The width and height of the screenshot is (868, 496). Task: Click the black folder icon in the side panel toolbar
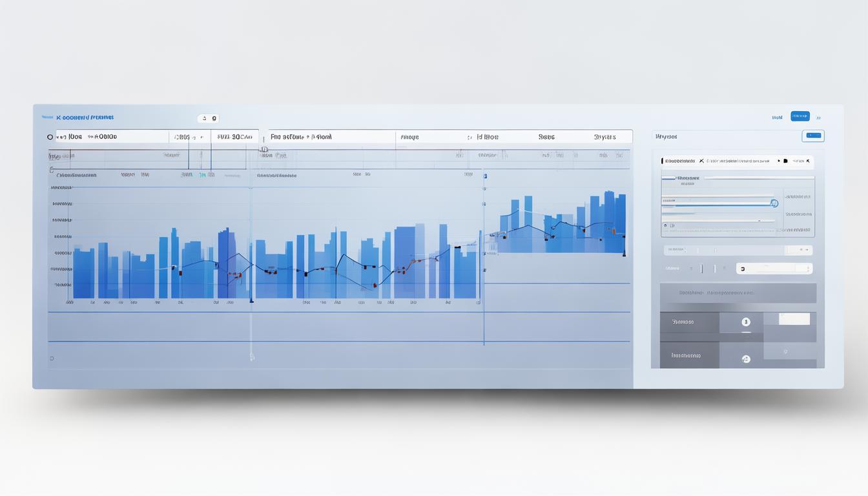point(785,161)
